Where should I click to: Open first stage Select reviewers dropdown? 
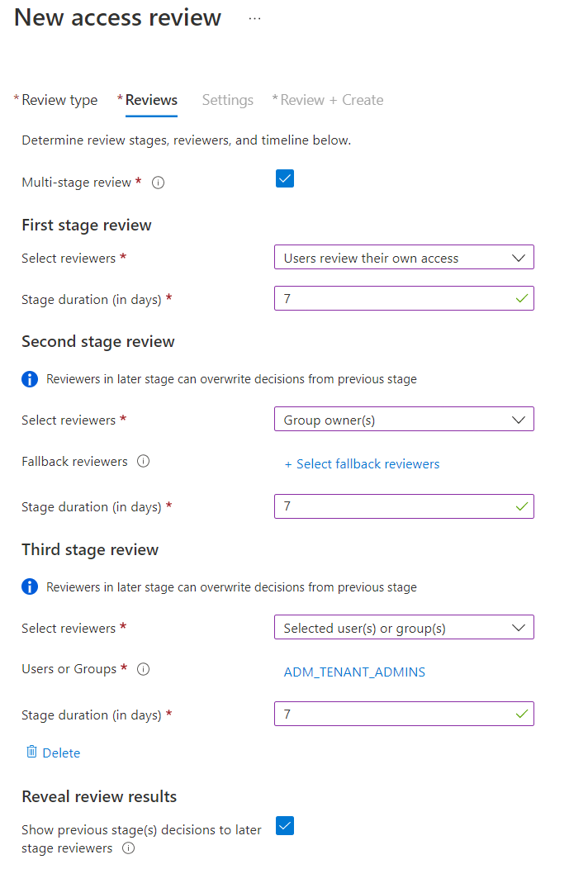tap(404, 257)
